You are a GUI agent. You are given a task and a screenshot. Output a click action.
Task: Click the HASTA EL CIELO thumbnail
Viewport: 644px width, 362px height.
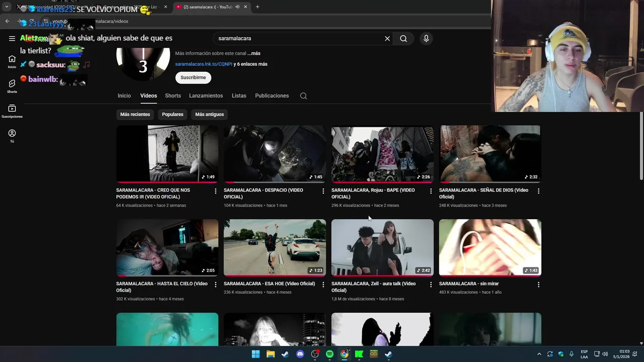pos(167,247)
